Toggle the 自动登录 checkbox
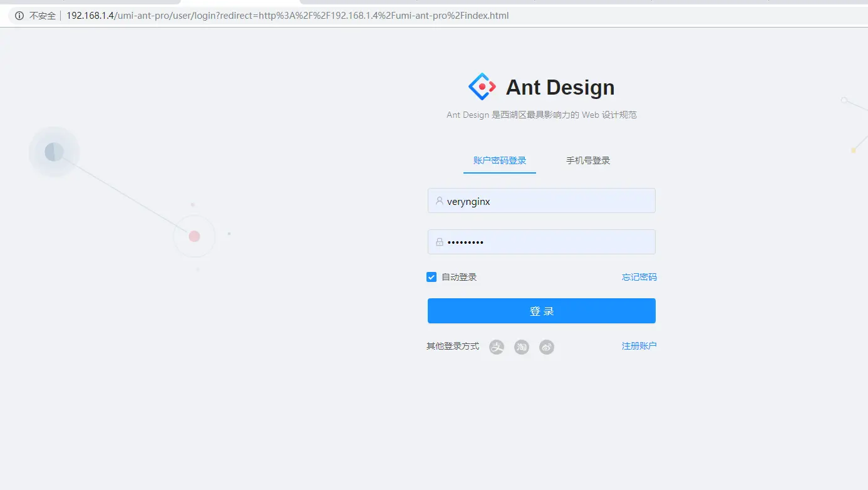868x490 pixels. (x=431, y=277)
